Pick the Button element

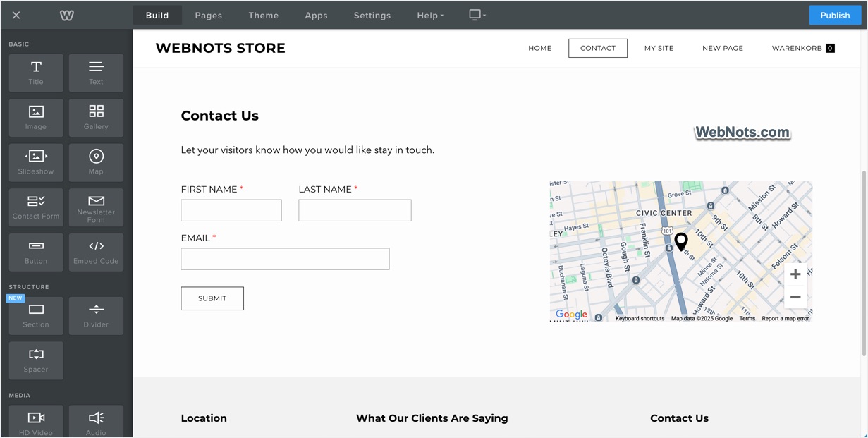[36, 252]
